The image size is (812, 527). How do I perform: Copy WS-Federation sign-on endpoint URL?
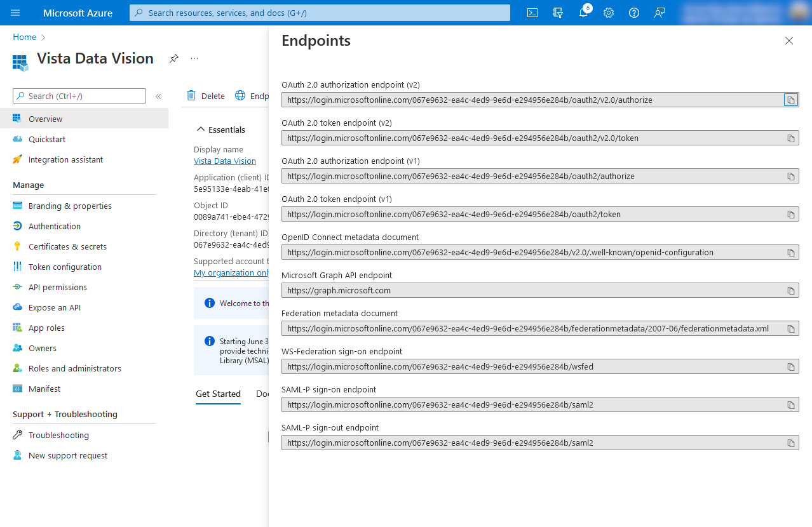[791, 366]
